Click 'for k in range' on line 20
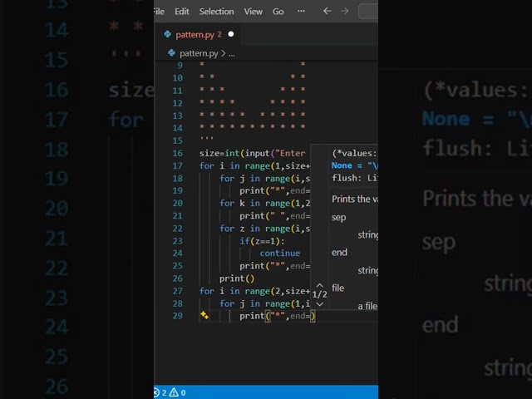This screenshot has height=399, width=532. coord(254,204)
